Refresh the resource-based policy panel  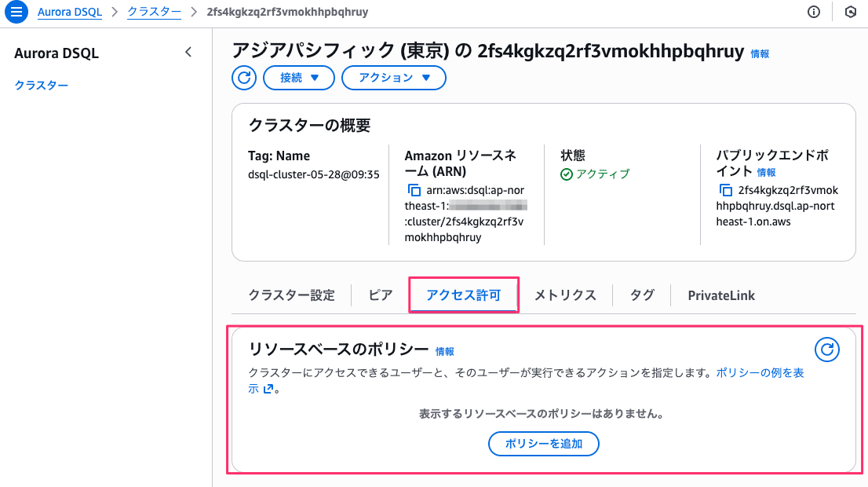[x=827, y=350]
